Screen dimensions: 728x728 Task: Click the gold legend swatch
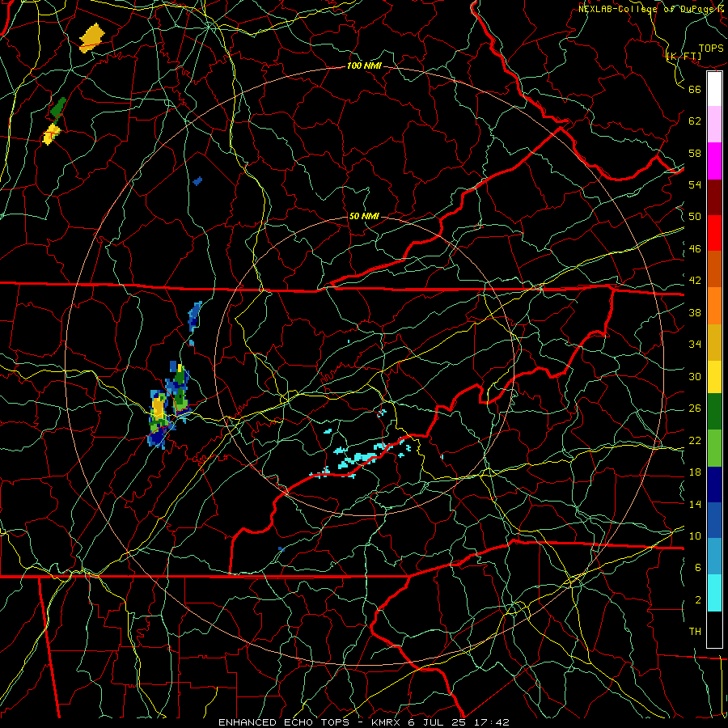(x=714, y=342)
